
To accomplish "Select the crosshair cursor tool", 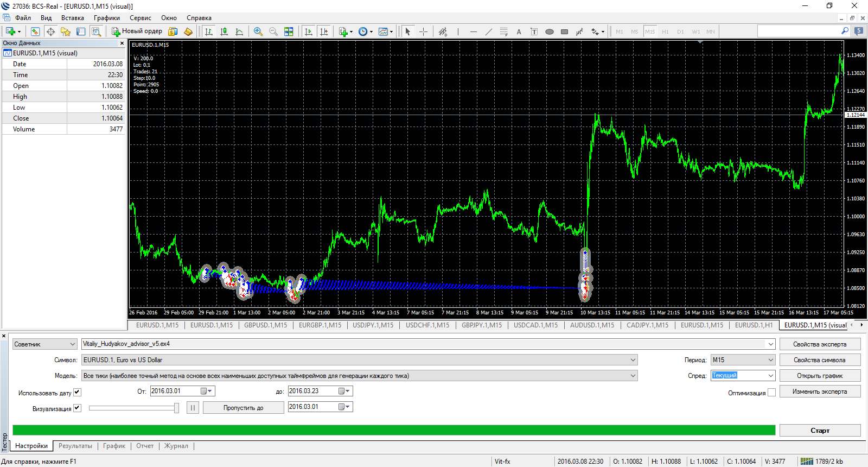I will pyautogui.click(x=423, y=31).
